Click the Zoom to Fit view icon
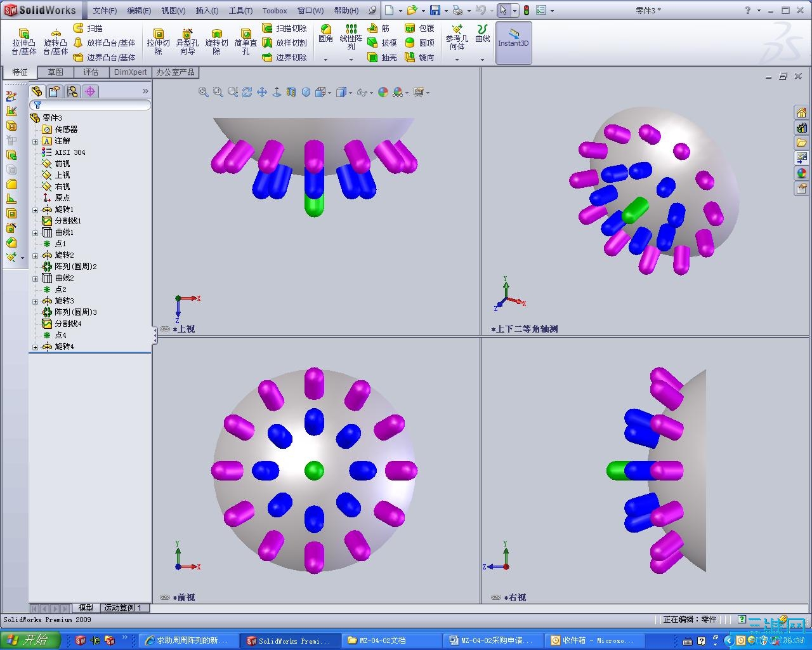This screenshot has width=812, height=650. click(x=204, y=92)
